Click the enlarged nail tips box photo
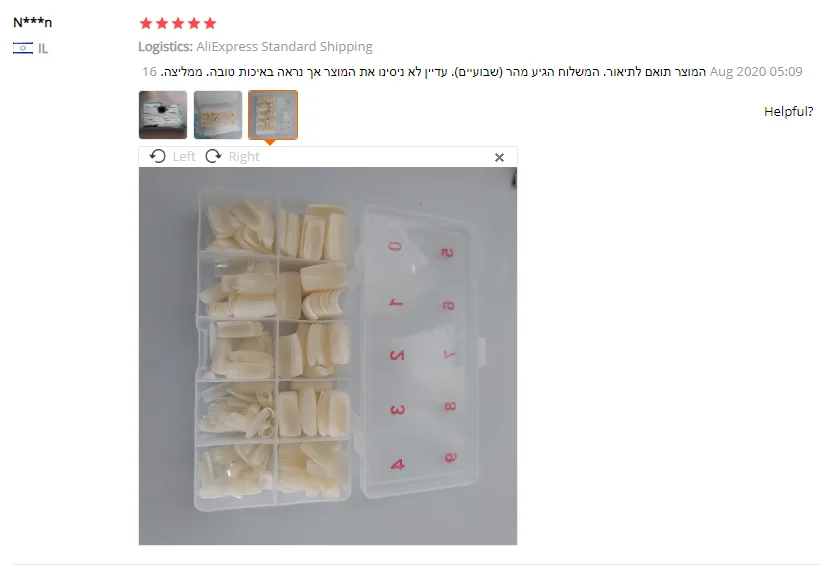The image size is (820, 571). 328,356
